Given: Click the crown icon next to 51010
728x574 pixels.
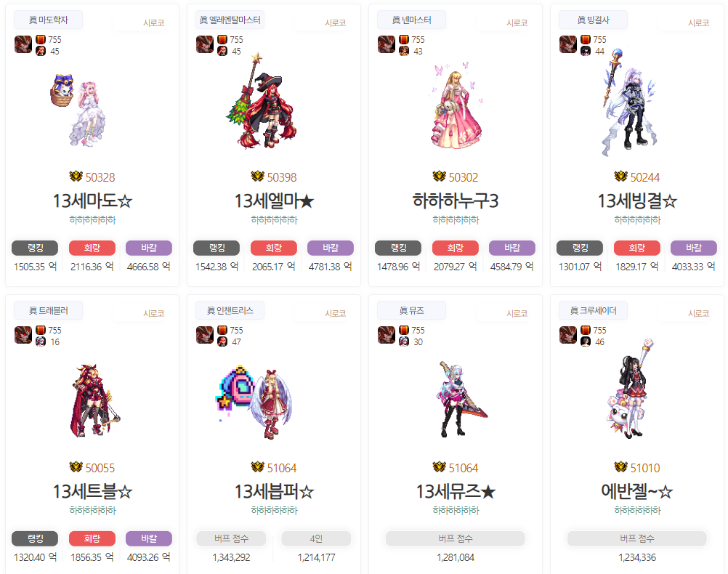Looking at the screenshot, I should tap(620, 466).
